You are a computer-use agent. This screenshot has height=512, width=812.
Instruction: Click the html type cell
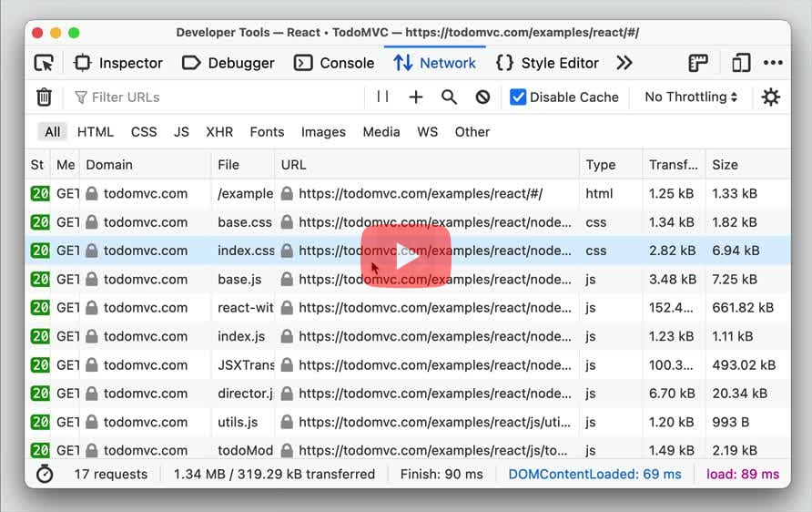[599, 194]
